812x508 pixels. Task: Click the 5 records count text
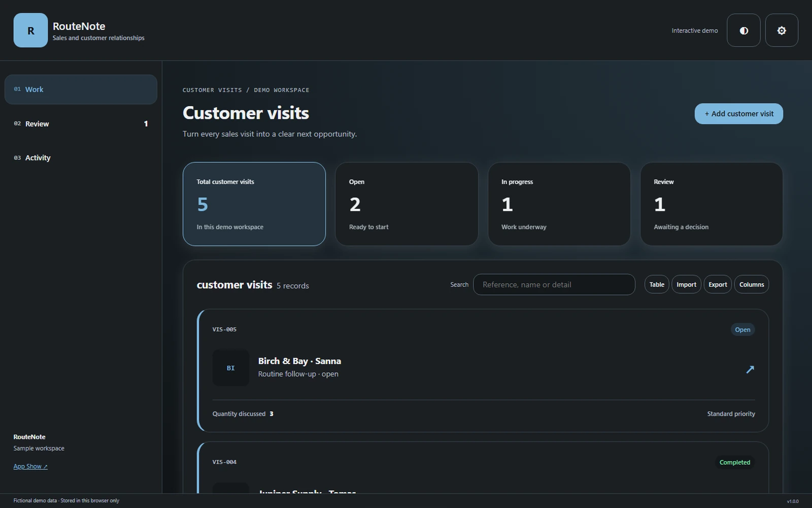(292, 286)
